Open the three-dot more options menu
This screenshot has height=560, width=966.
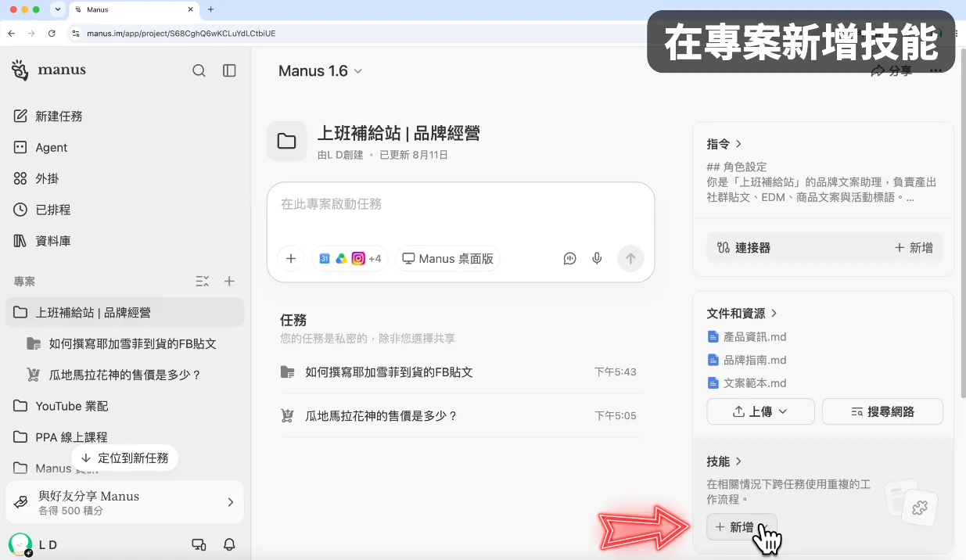(935, 71)
